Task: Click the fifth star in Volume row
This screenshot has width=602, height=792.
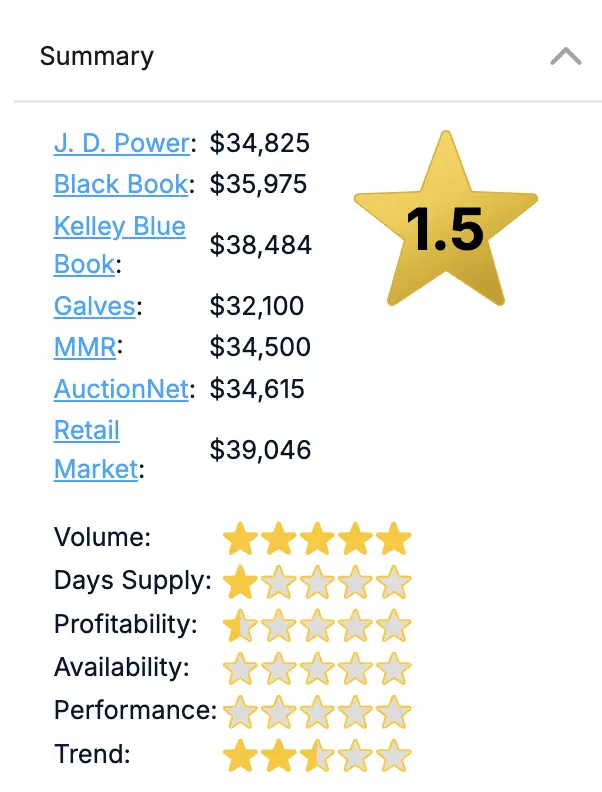Action: [394, 539]
